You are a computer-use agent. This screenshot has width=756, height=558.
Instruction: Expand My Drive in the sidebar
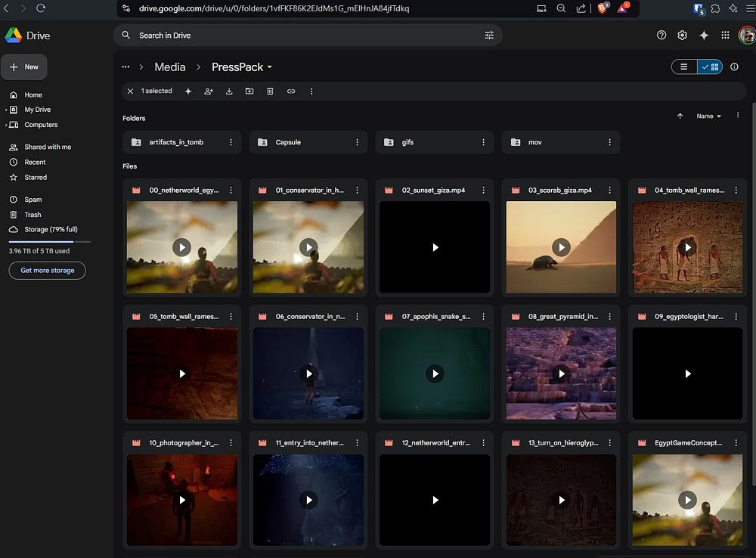tap(6, 110)
